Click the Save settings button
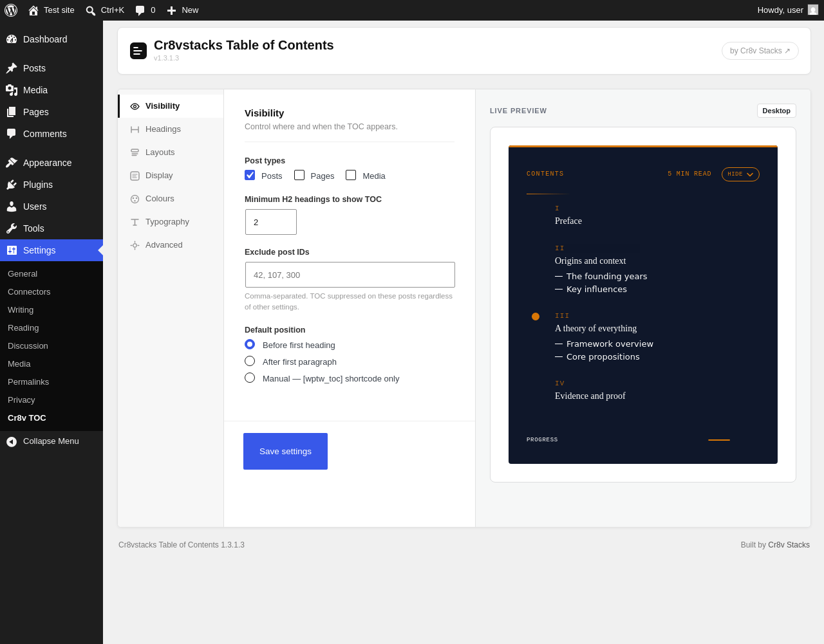This screenshot has height=644, width=824. point(285,452)
